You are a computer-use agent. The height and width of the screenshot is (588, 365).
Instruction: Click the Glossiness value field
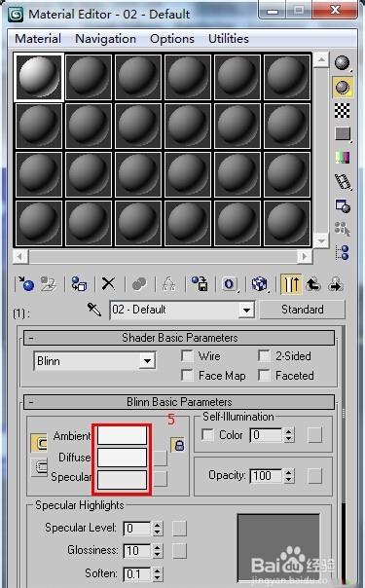(x=137, y=551)
